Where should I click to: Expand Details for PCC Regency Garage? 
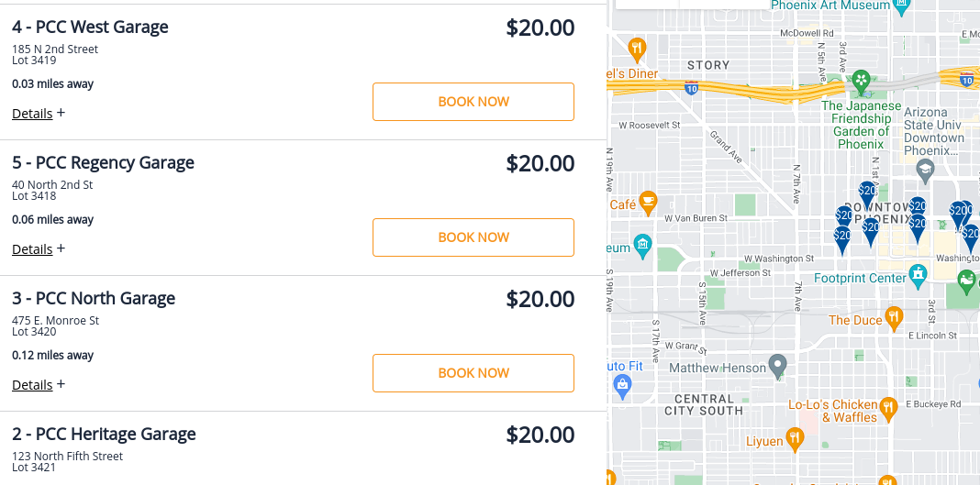[38, 249]
